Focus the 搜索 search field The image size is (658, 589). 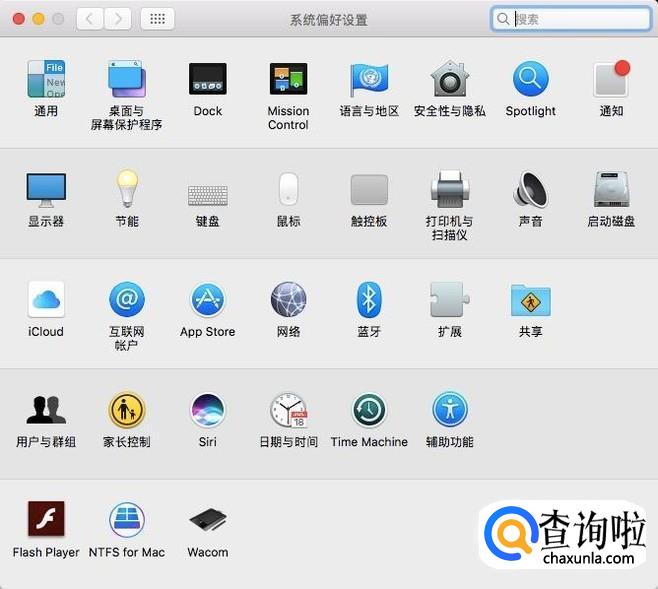click(571, 19)
